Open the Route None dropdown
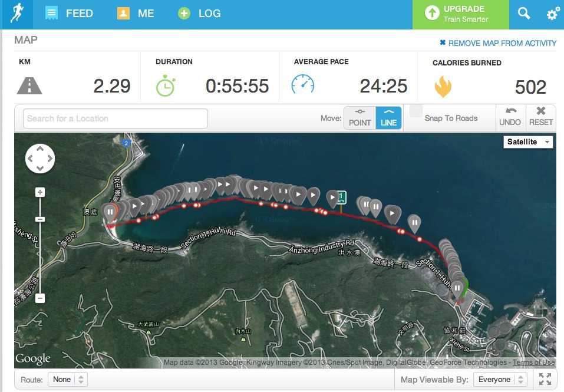 click(68, 380)
